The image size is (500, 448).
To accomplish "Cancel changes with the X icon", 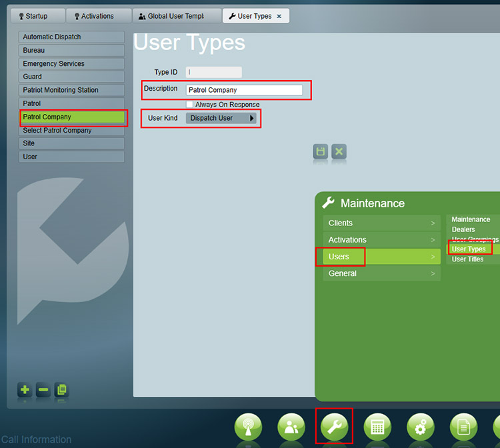I will (339, 151).
